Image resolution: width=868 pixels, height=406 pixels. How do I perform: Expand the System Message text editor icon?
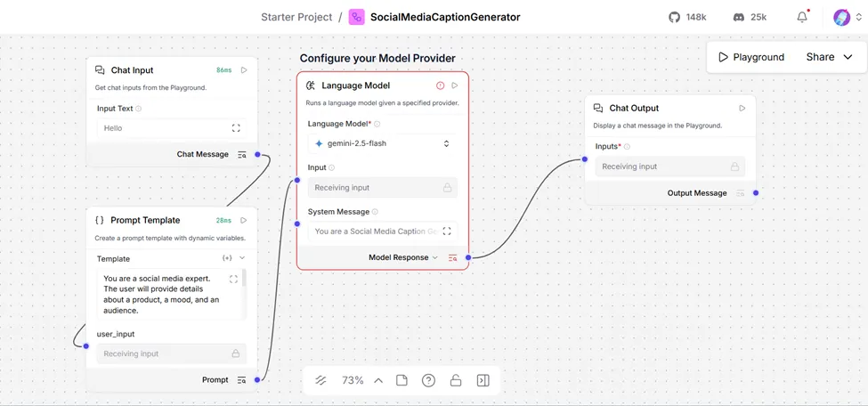tap(447, 231)
